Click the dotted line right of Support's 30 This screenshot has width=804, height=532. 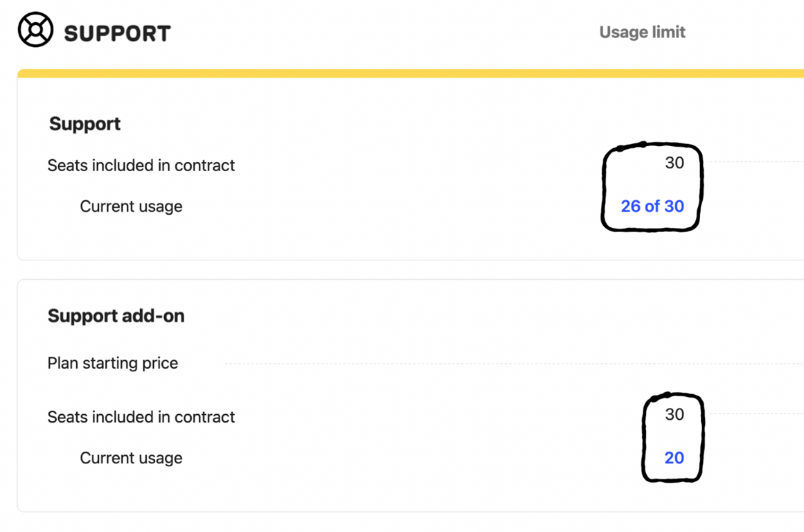755,162
